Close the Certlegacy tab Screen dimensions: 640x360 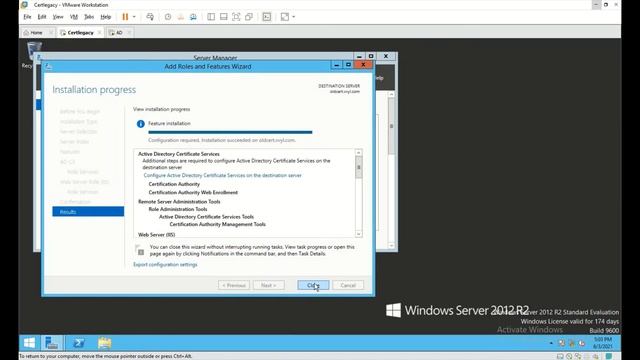point(100,33)
